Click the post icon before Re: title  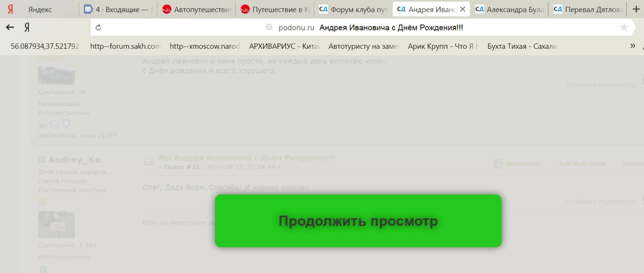pyautogui.click(x=148, y=161)
